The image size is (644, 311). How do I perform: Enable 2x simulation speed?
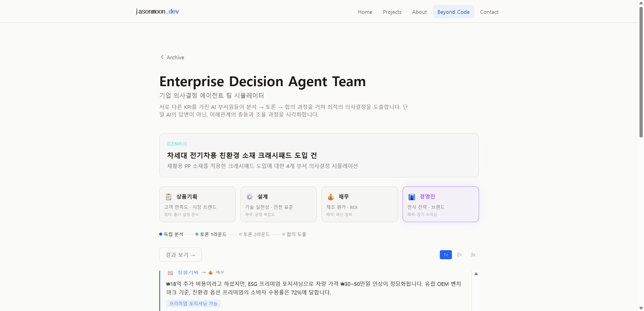459,255
